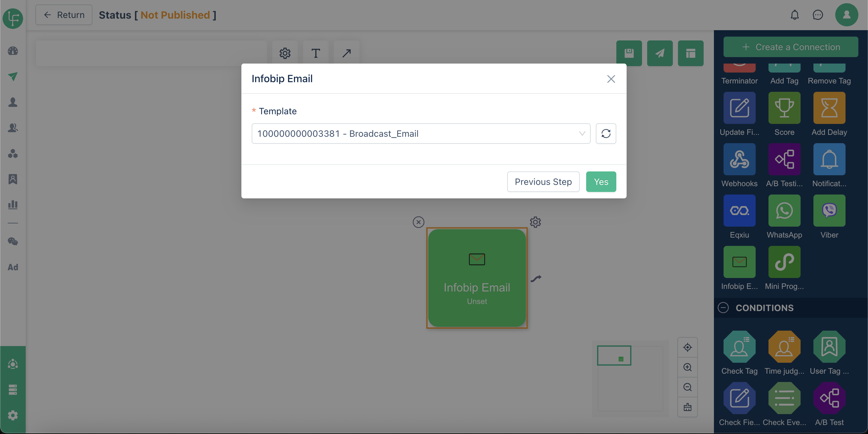Select the Score trophy action
Image resolution: width=868 pixels, height=434 pixels.
pos(784,108)
